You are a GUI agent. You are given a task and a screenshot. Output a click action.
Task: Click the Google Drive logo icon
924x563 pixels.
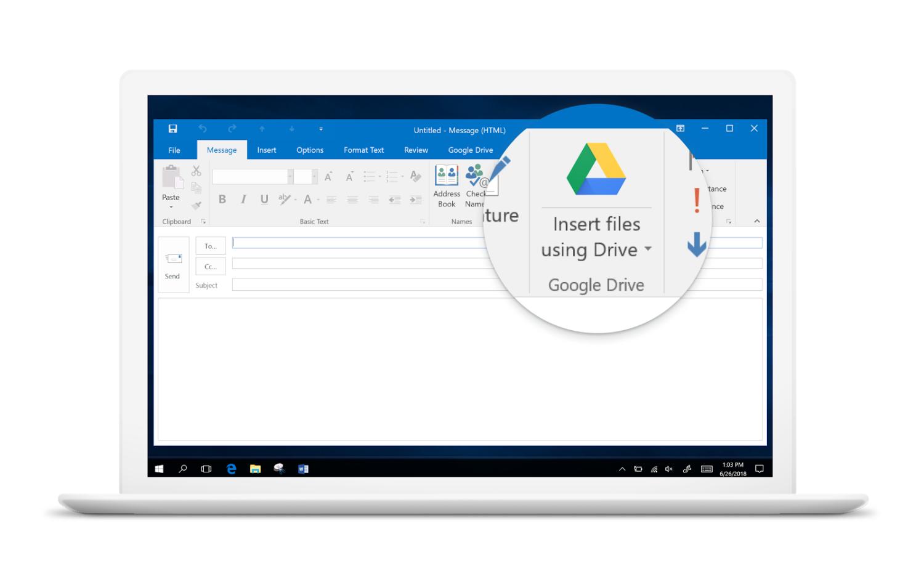(x=596, y=169)
